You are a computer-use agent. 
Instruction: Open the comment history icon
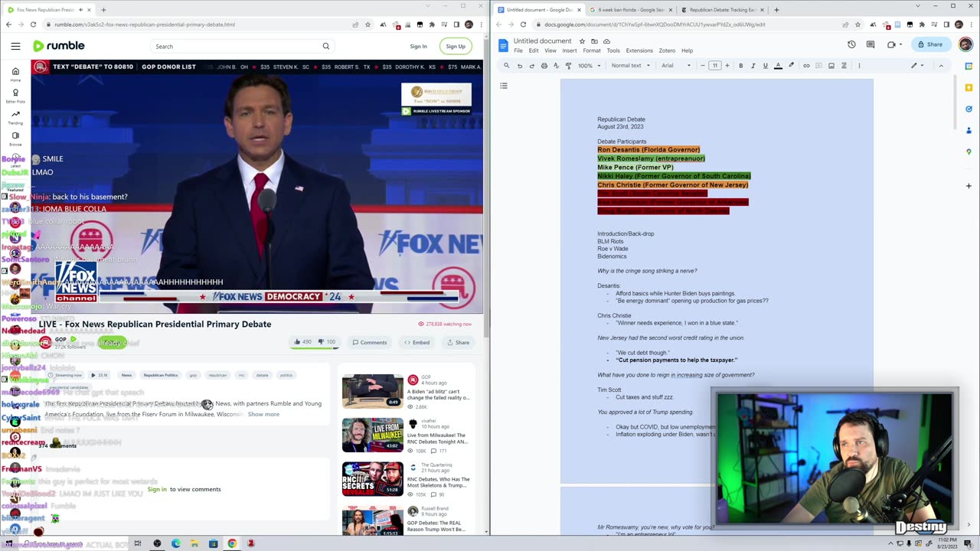871,44
